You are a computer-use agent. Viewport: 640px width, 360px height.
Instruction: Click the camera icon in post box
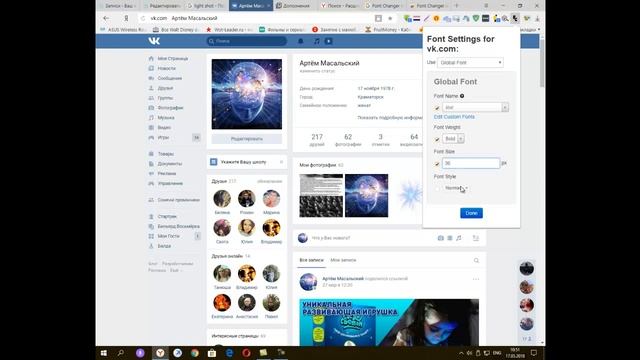pos(440,238)
